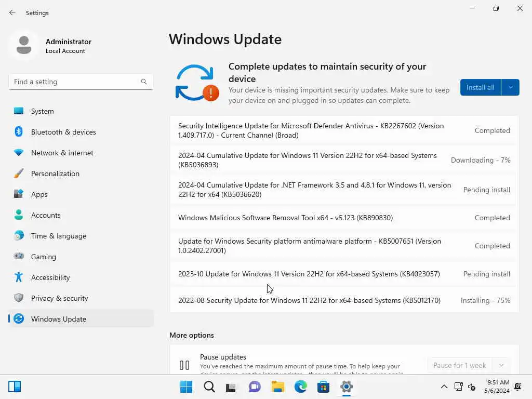Select Malicious Software Removal Tool KB890830 row
This screenshot has width=532, height=399.
344,218
